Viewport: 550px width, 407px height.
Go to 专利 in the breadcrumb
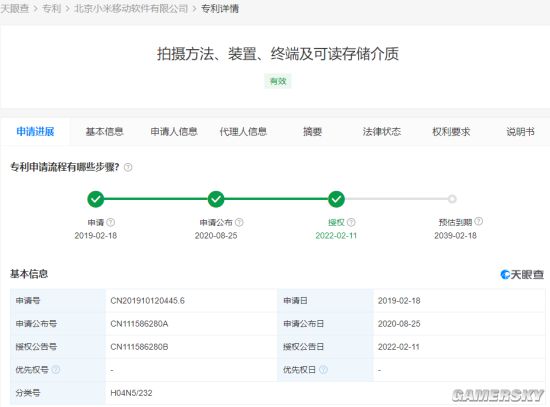52,8
